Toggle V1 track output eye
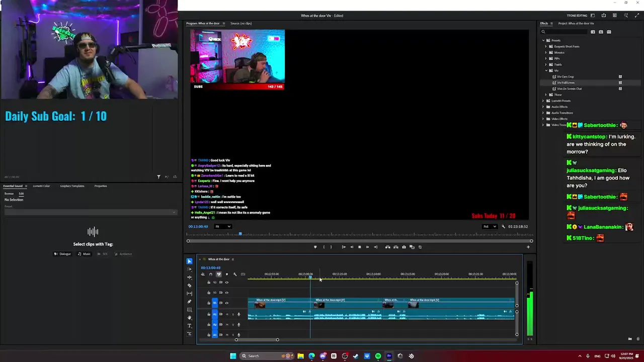644x362 pixels. click(226, 303)
